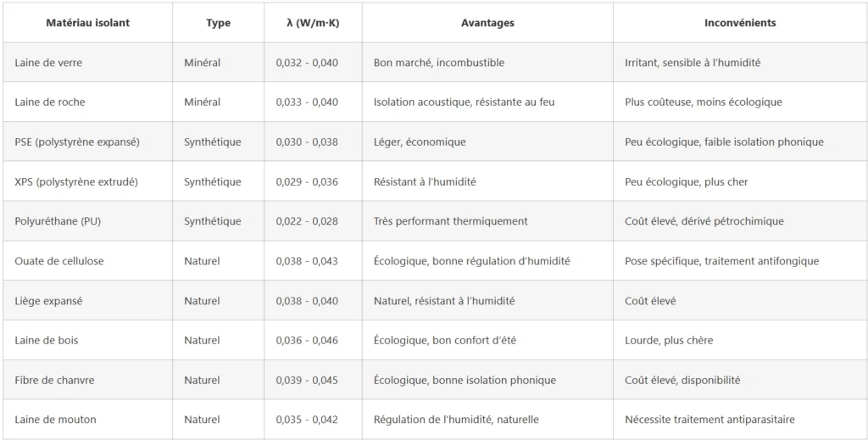Image resolution: width=868 pixels, height=440 pixels.
Task: Select the 'Liège expansé' cell
Action: coord(48,301)
